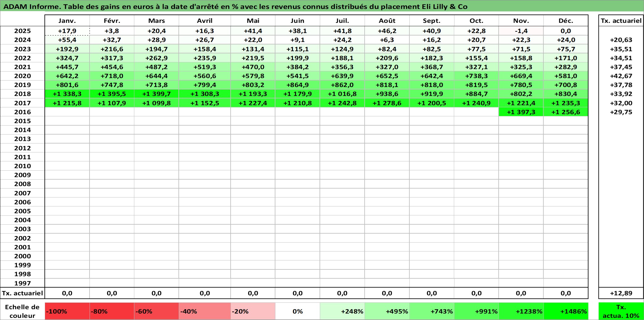Click the +1238% color scale swatch
This screenshot has width=644, height=320.
521,311
